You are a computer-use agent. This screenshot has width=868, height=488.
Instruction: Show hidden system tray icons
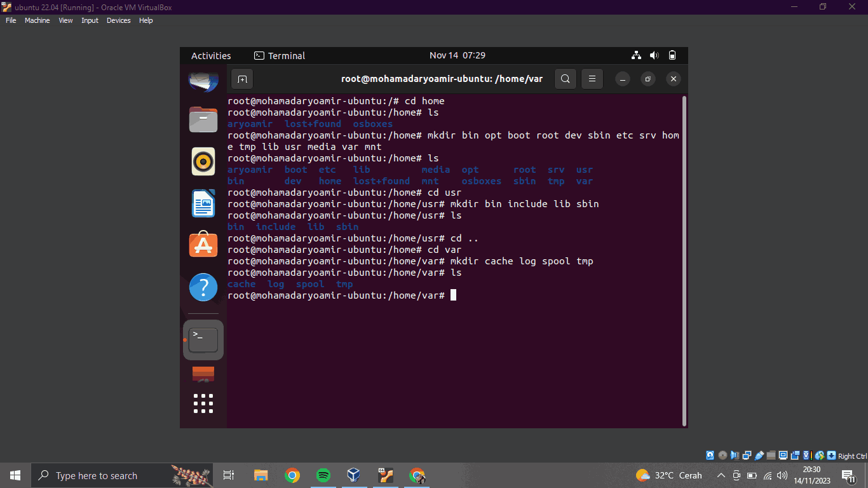(721, 475)
